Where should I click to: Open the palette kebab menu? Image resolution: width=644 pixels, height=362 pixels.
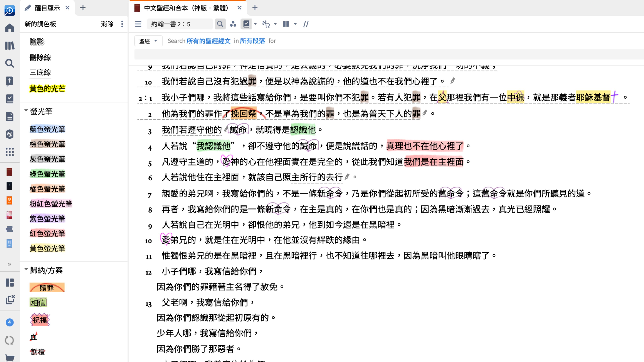point(122,24)
